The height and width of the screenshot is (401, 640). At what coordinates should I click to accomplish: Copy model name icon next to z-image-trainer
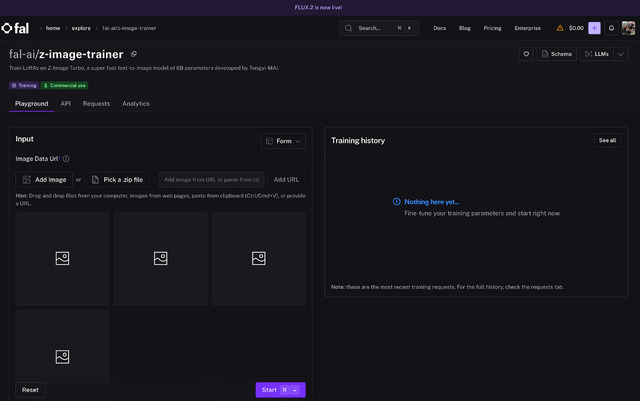(x=134, y=54)
